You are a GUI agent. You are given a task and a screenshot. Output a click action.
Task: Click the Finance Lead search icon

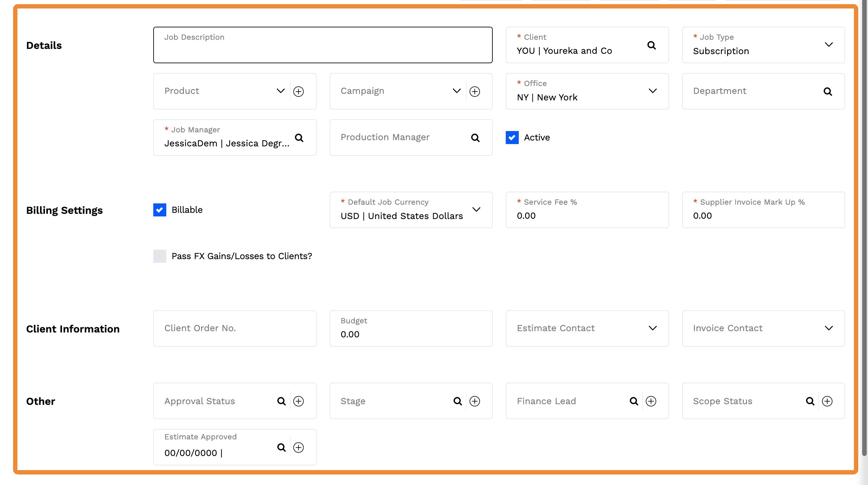(634, 401)
